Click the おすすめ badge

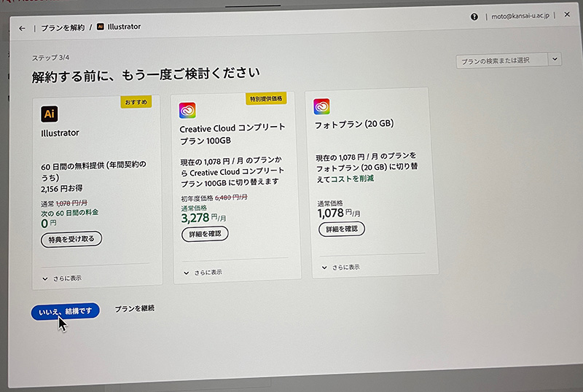click(136, 102)
